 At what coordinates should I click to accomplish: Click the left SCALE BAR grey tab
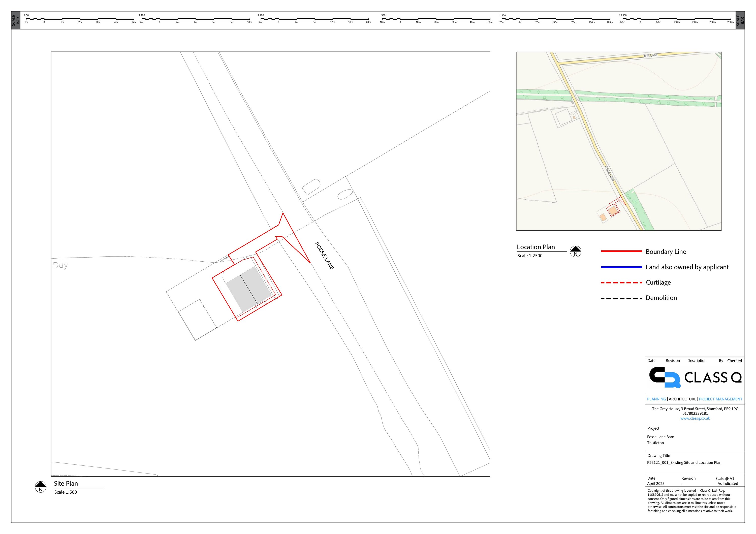coord(16,20)
